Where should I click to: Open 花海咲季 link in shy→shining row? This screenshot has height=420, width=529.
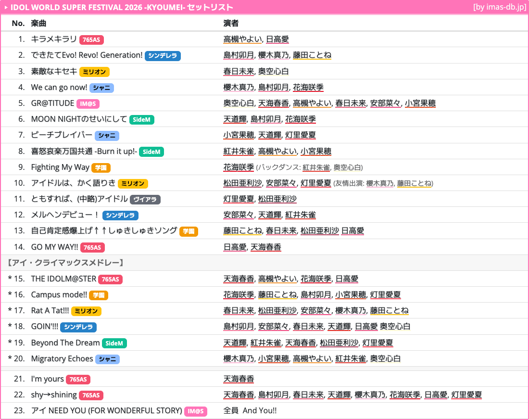(x=405, y=395)
